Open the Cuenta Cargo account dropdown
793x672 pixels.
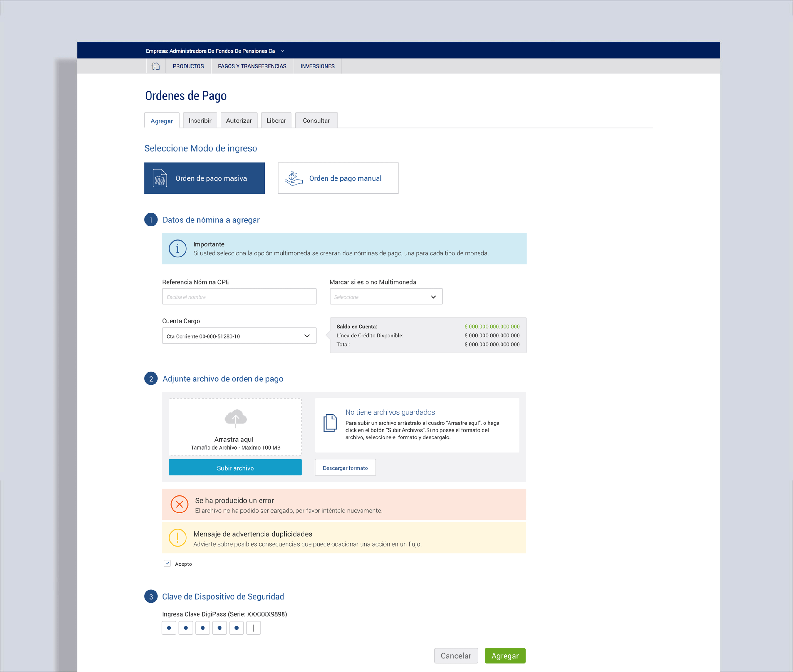tap(239, 336)
